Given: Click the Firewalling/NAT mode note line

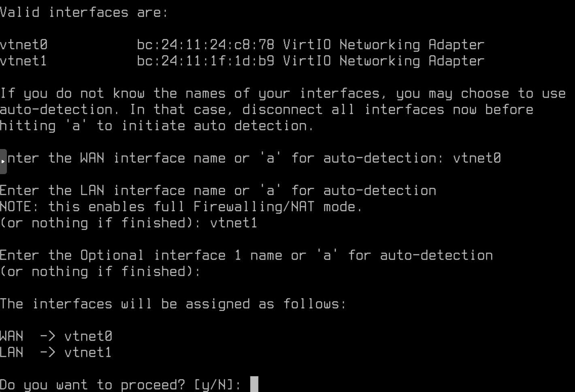Looking at the screenshot, I should 181,207.
